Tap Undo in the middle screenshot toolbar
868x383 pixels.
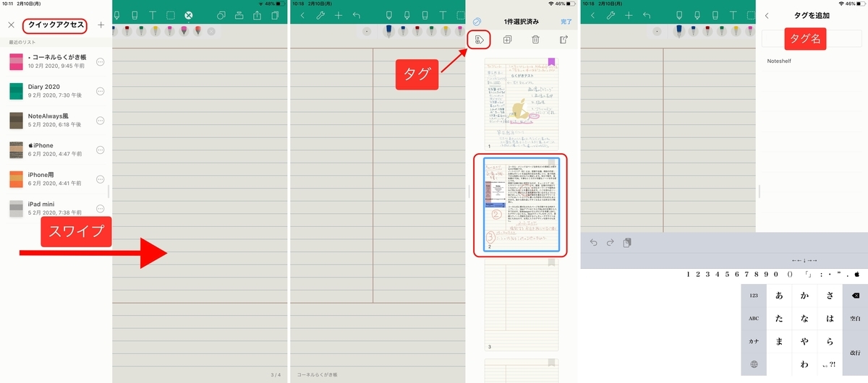click(356, 14)
